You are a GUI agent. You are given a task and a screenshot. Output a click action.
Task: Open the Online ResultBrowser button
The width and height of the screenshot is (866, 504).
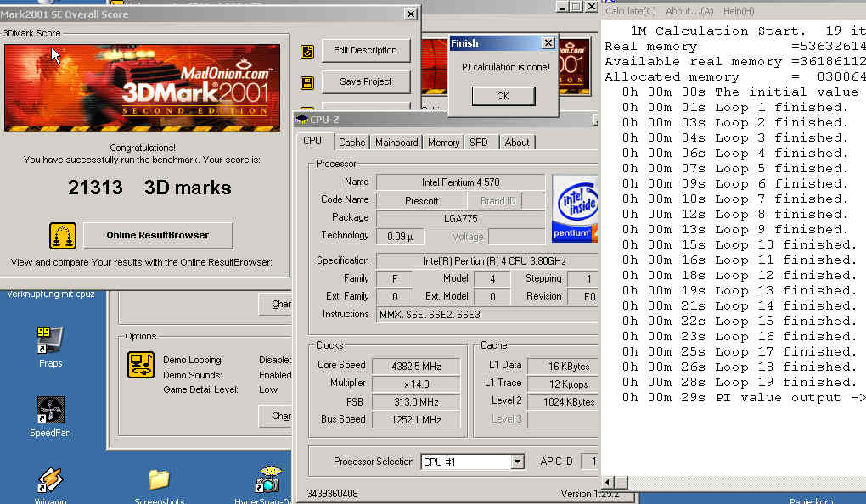pos(158,235)
